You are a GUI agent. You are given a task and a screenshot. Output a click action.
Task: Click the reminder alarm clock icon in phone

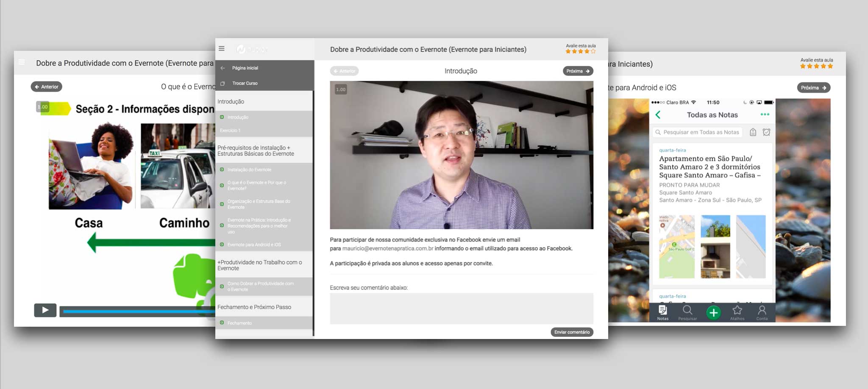click(x=766, y=132)
